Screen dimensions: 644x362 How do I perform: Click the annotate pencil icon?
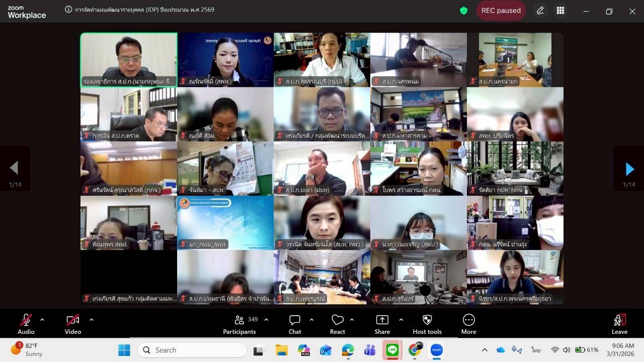point(540,11)
